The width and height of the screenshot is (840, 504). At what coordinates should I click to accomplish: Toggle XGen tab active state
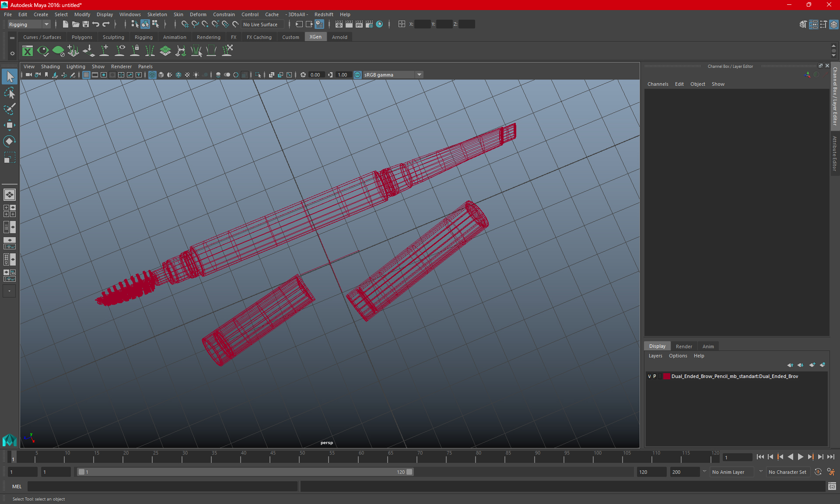(315, 37)
